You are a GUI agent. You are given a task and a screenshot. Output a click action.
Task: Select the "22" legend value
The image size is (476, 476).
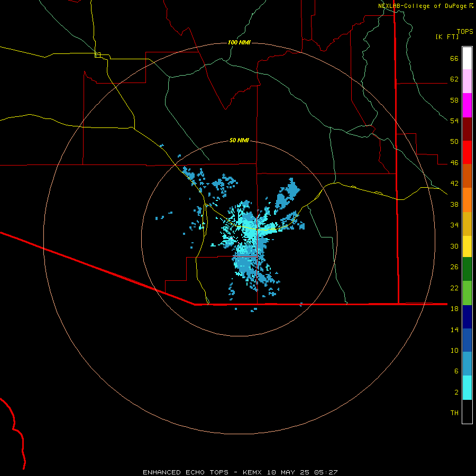pos(454,288)
